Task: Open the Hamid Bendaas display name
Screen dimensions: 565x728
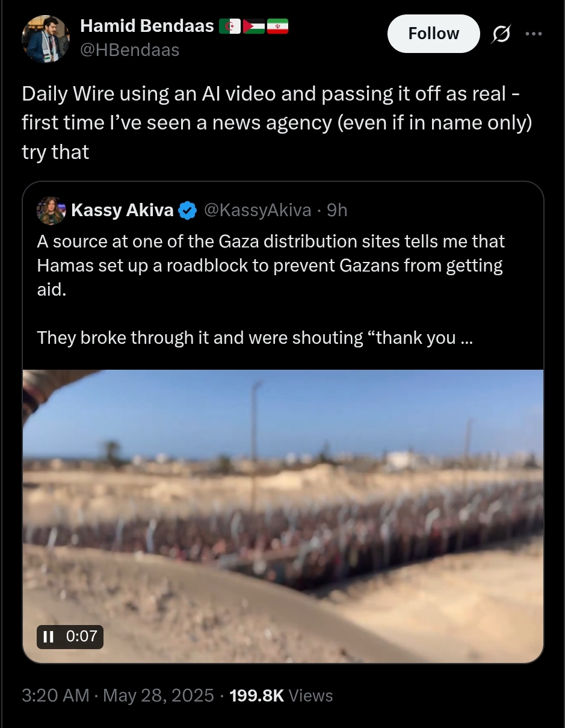Action: [x=147, y=26]
